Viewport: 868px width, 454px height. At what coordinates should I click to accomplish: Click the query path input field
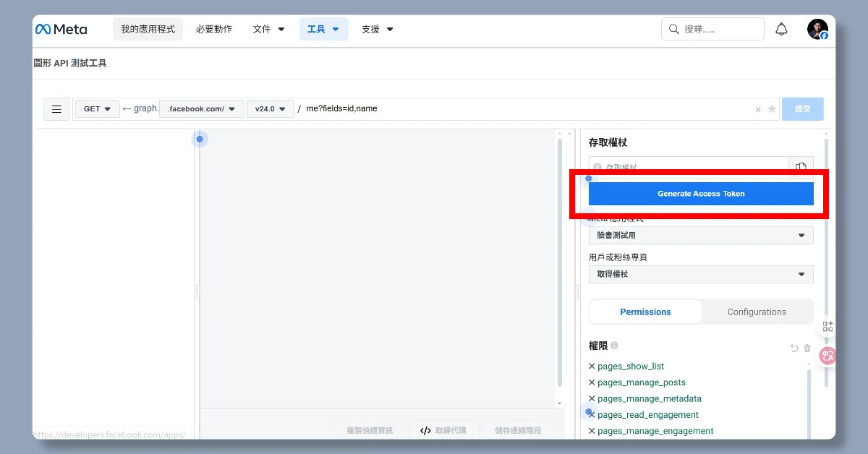[x=527, y=109]
